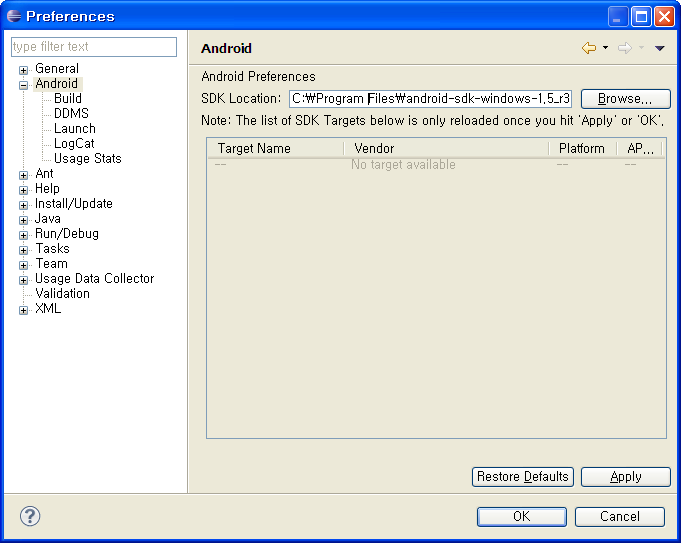Click the 'No target available' row
Screen dimensions: 681x543
coord(436,165)
